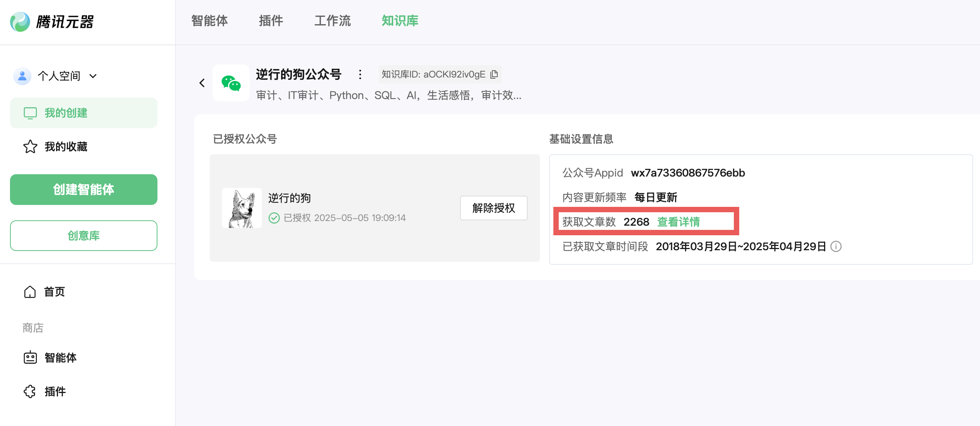The width and height of the screenshot is (980, 426).
Task: Click the 创意库 button
Action: click(x=84, y=236)
